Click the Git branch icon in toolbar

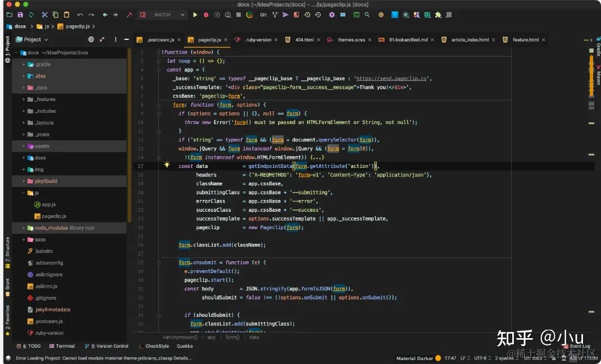click(275, 15)
